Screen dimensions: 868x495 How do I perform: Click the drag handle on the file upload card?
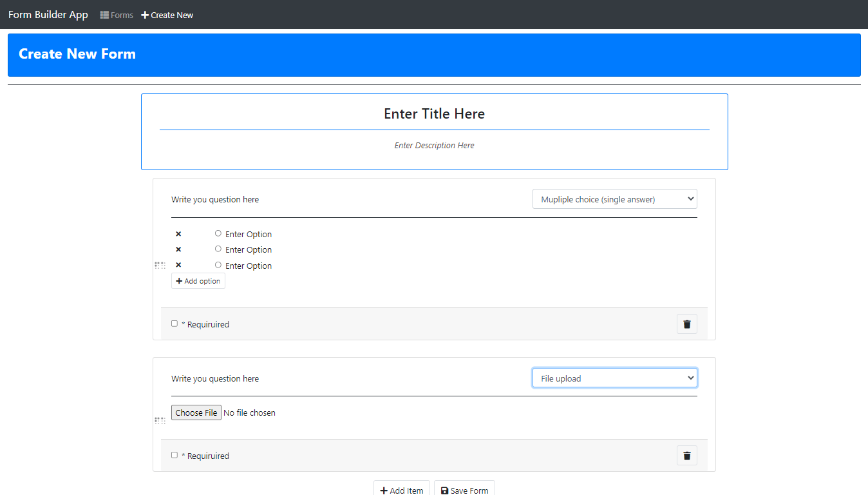[x=160, y=420]
